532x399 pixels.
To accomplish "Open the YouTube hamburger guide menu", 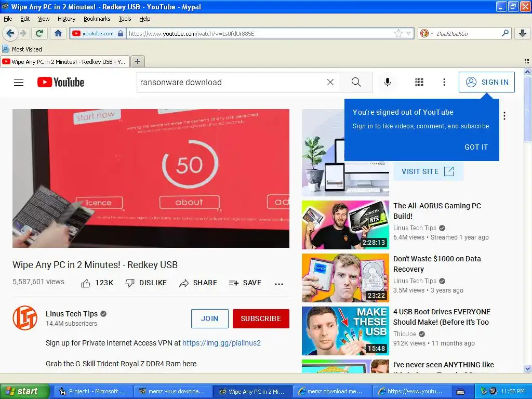I will tap(19, 83).
